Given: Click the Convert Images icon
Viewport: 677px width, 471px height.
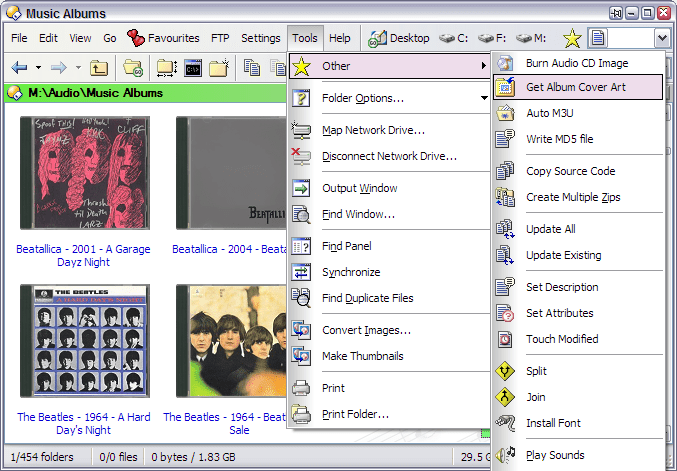Looking at the screenshot, I should click(301, 330).
